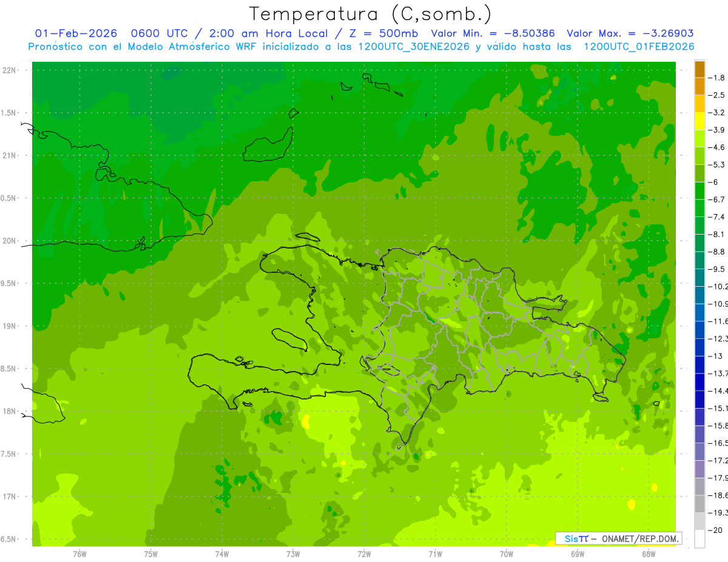Click the '74W' longitude label
The height and width of the screenshot is (562, 728).
[222, 554]
